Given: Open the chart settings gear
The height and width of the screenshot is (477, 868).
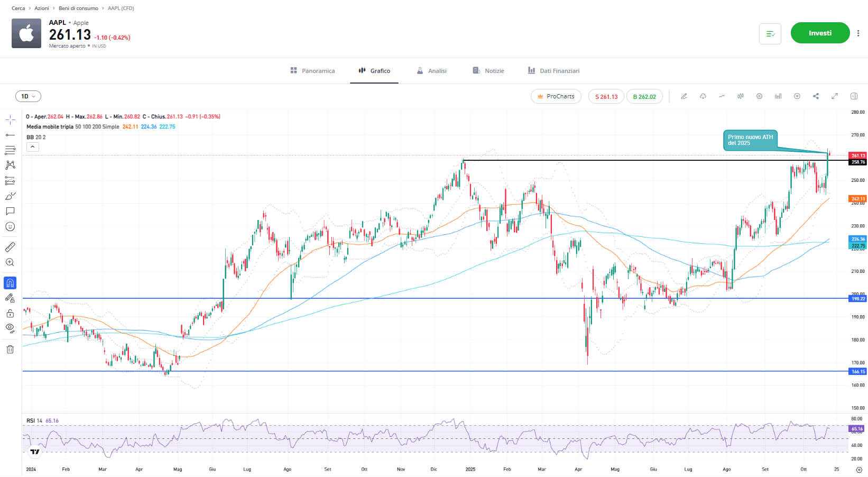Looking at the screenshot, I should (x=759, y=96).
